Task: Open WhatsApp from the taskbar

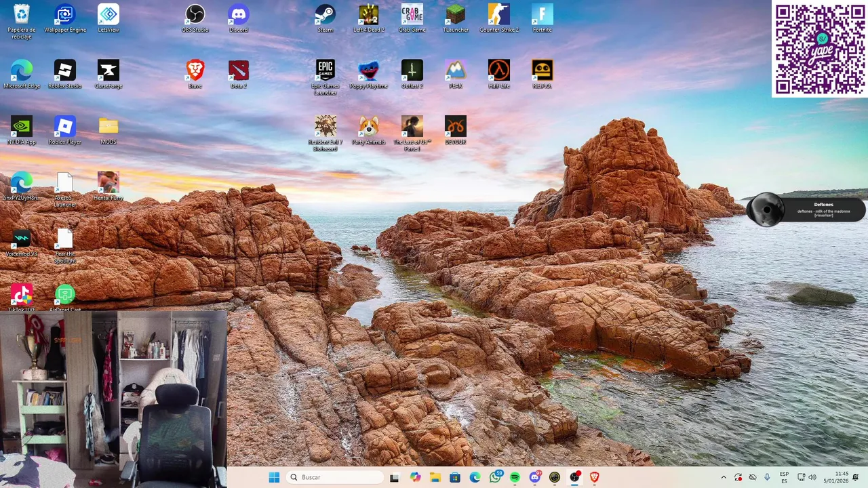Action: tap(495, 477)
